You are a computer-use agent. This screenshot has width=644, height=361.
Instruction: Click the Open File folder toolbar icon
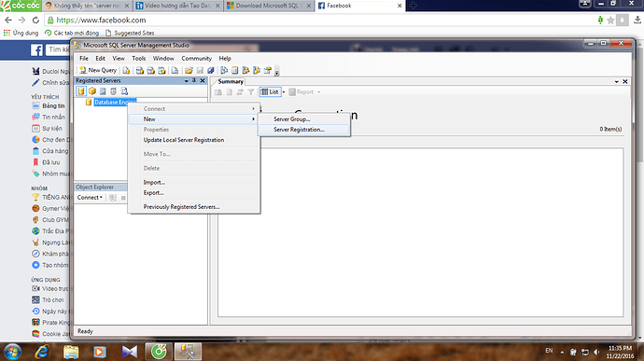(189, 70)
